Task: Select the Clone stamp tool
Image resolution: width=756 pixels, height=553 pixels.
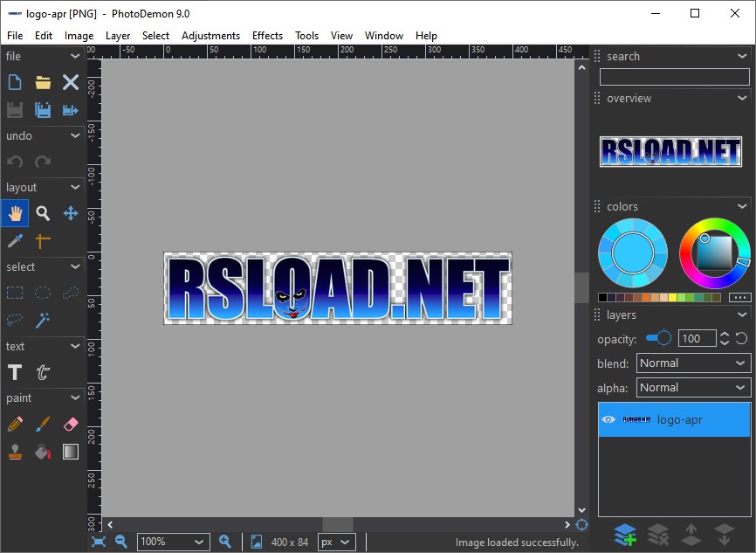Action: [15, 452]
